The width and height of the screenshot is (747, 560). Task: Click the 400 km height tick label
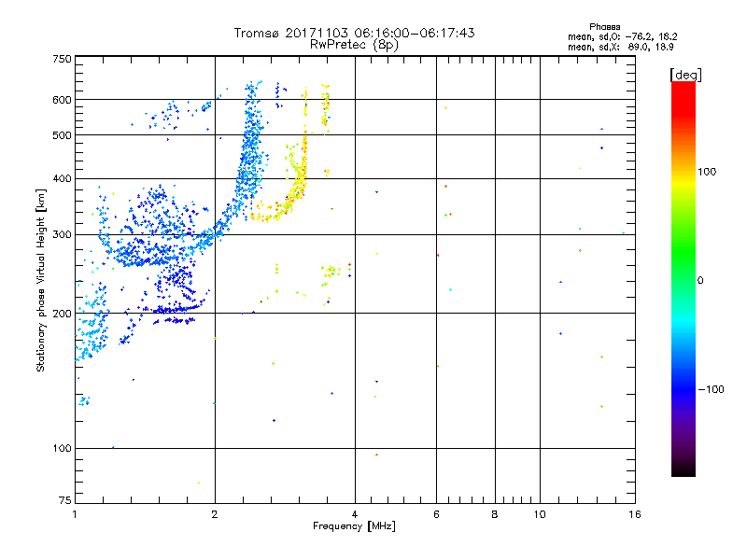pos(62,178)
